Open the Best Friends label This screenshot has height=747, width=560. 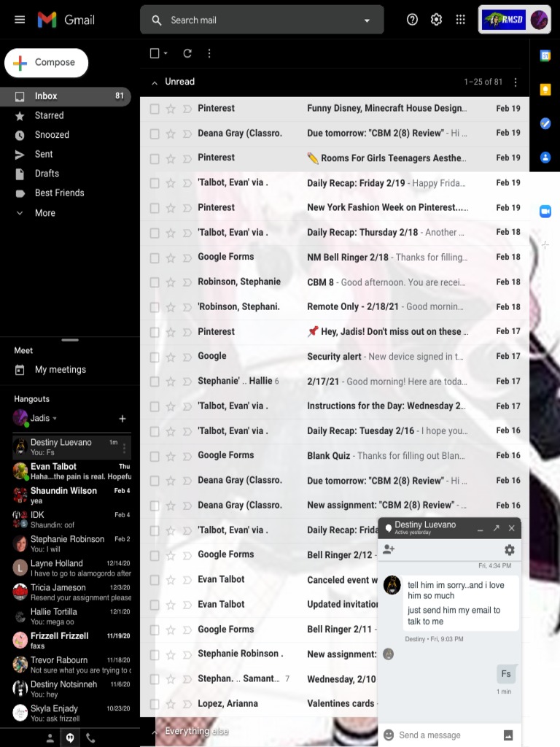pyautogui.click(x=65, y=193)
